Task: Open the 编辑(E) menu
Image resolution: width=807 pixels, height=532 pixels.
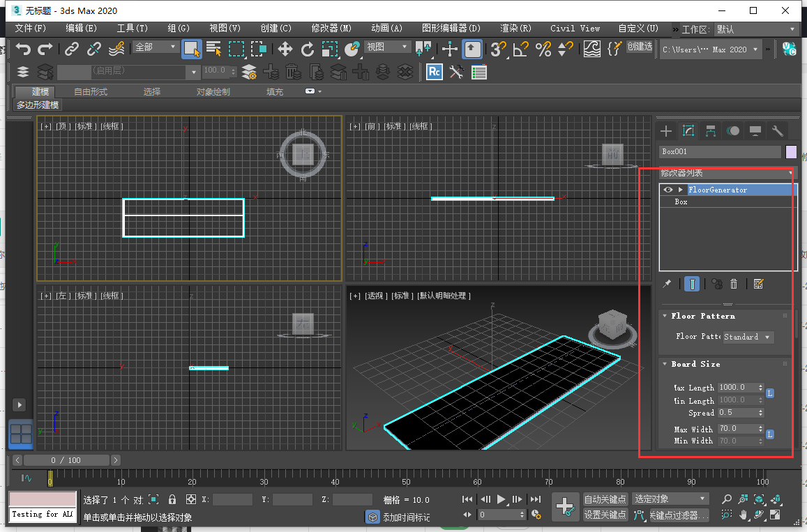Action: pos(82,29)
